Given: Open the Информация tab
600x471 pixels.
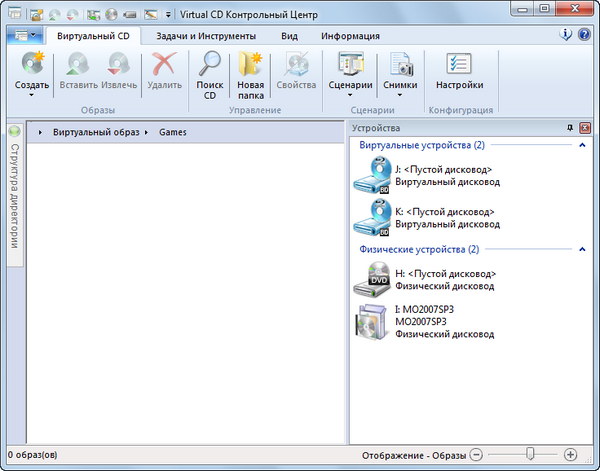Looking at the screenshot, I should point(350,36).
